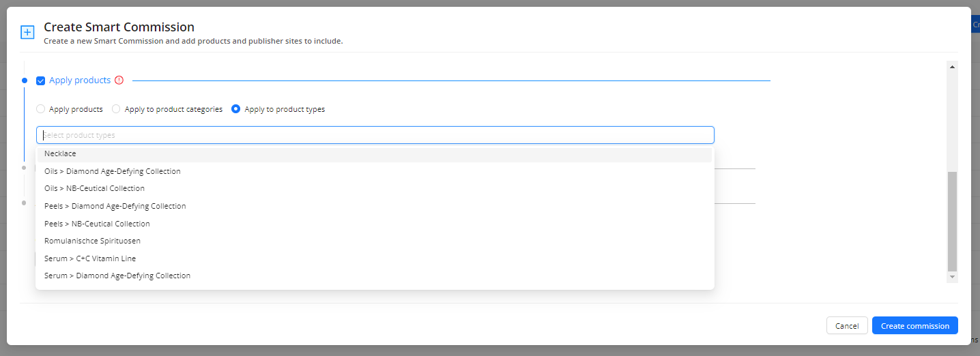Choose Peels > NB-Ceutical Collection entry
Screen dimensions: 980x356
(x=97, y=224)
